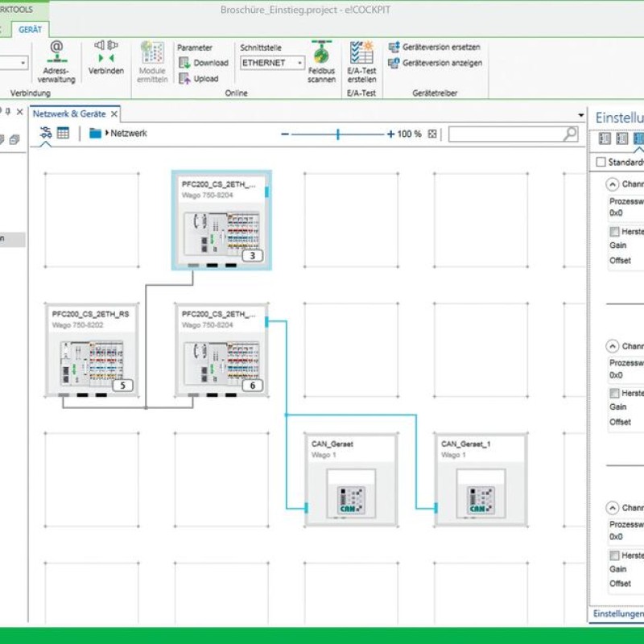Click second settings panel layout icon

pos(621,138)
